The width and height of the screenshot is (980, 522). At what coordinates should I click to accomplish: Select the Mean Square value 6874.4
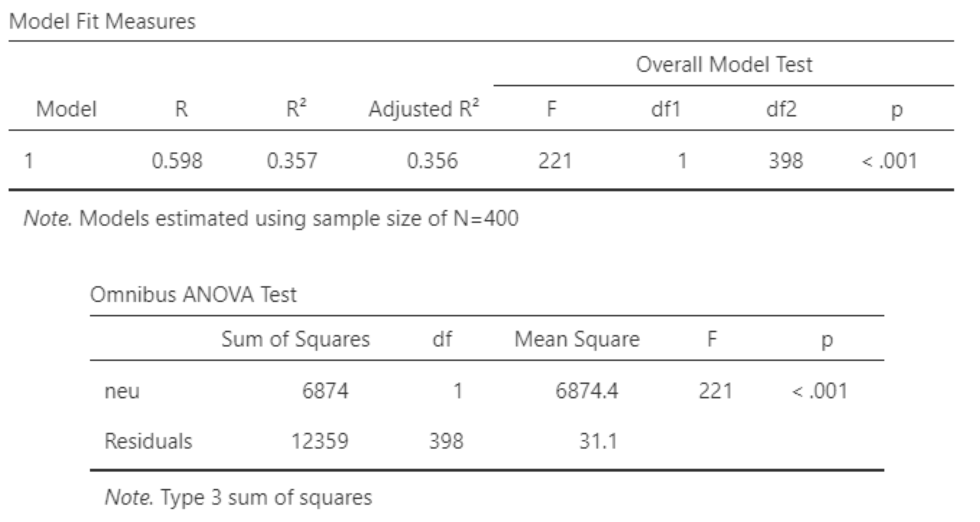click(587, 390)
